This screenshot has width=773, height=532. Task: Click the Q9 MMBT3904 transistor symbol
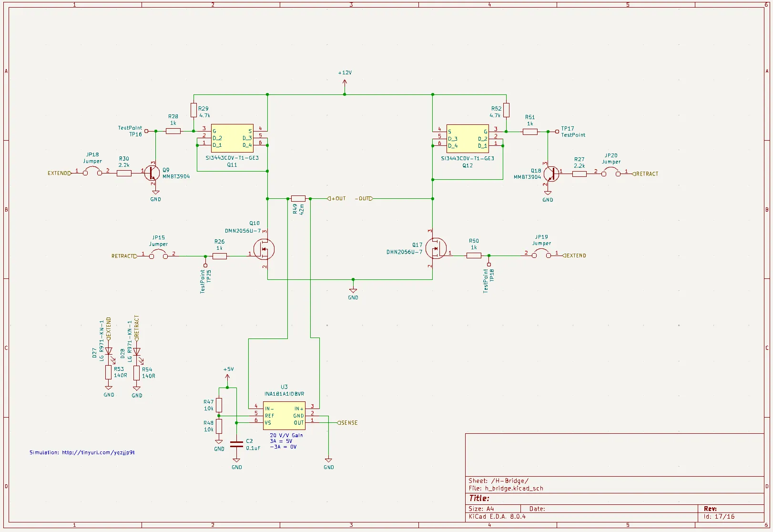(152, 173)
